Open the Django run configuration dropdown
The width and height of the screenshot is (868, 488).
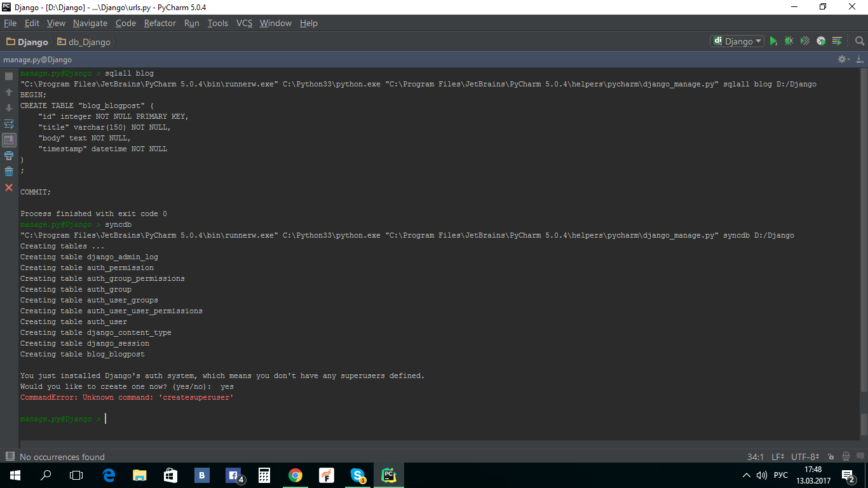pyautogui.click(x=736, y=41)
